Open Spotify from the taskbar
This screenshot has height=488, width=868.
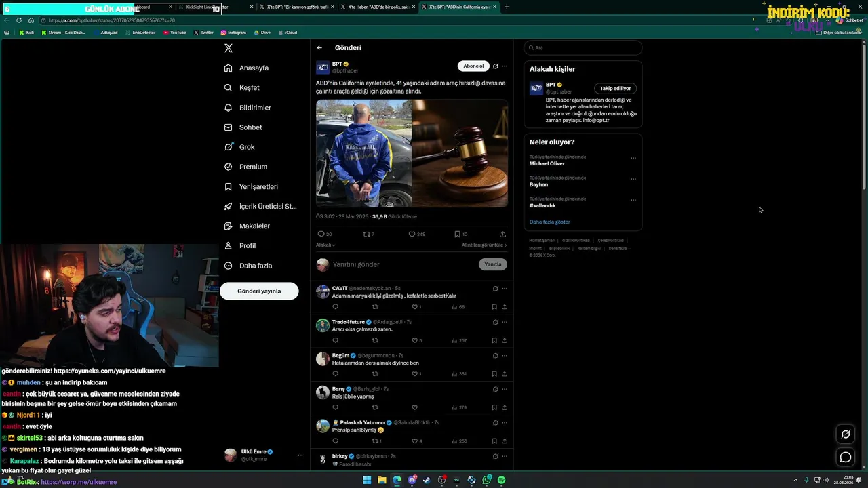pyautogui.click(x=501, y=480)
